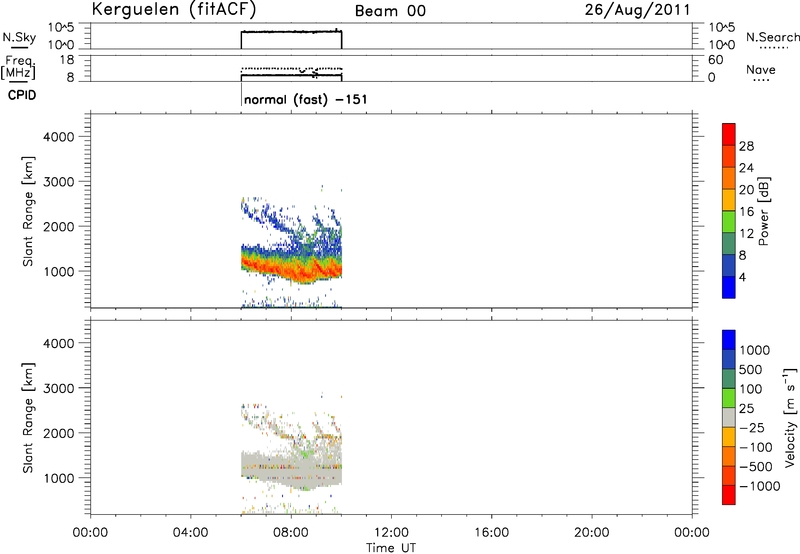Image resolution: width=800 pixels, height=554 pixels.
Task: Click the '08:00' time axis label
Action: 291,533
